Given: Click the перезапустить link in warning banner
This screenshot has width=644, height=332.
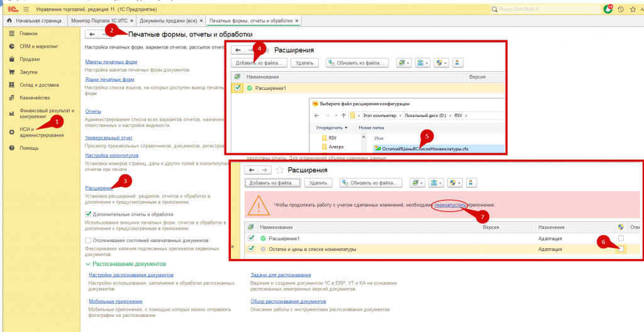Looking at the screenshot, I should [450, 204].
